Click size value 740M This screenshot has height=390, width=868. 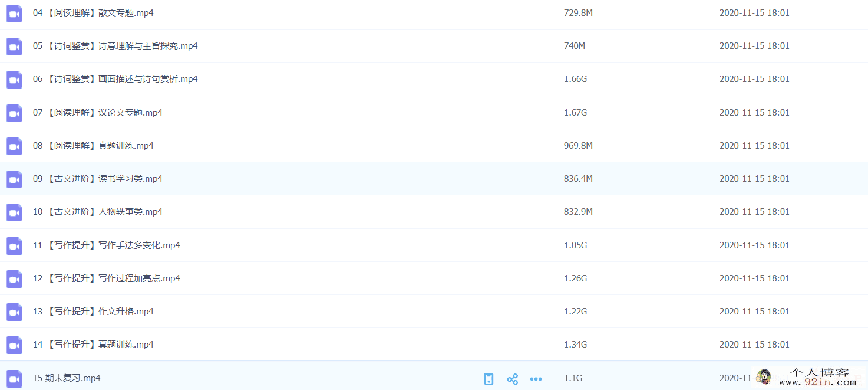coord(575,45)
